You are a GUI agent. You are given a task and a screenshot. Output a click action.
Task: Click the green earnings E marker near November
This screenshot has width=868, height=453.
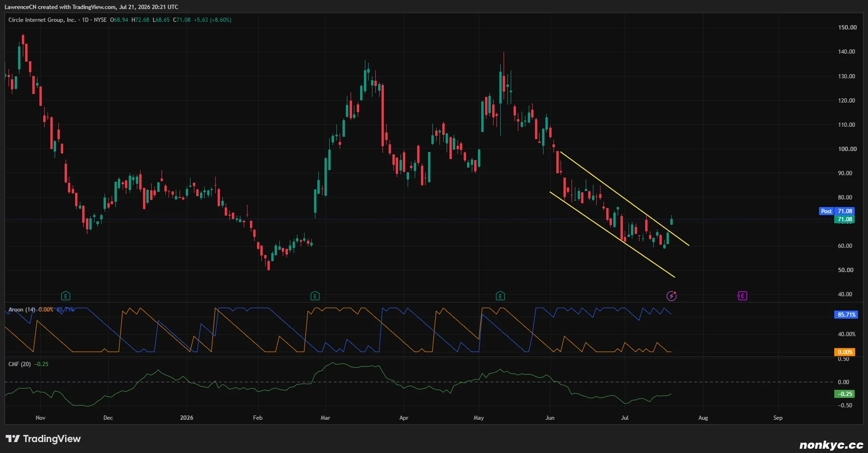pyautogui.click(x=66, y=296)
